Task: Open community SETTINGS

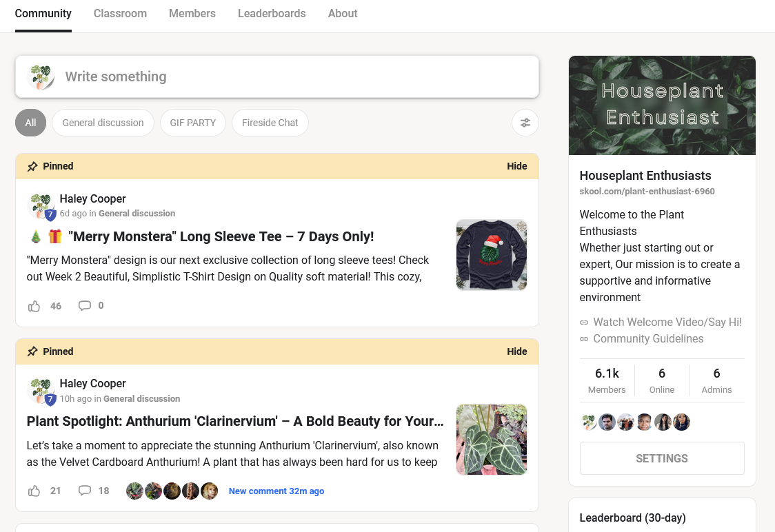Action: point(662,458)
